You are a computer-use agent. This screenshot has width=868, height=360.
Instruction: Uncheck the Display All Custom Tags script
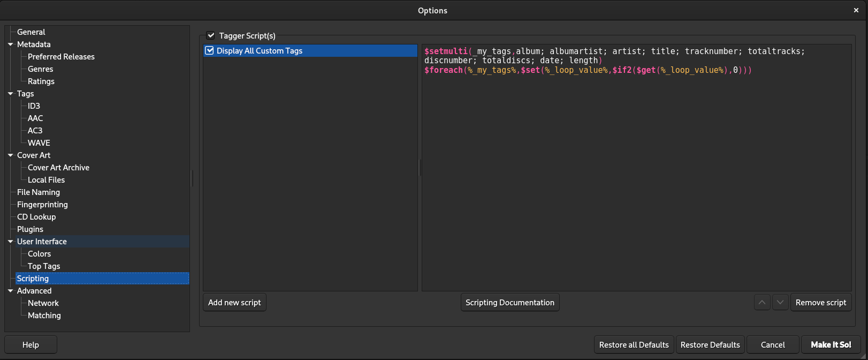[210, 50]
